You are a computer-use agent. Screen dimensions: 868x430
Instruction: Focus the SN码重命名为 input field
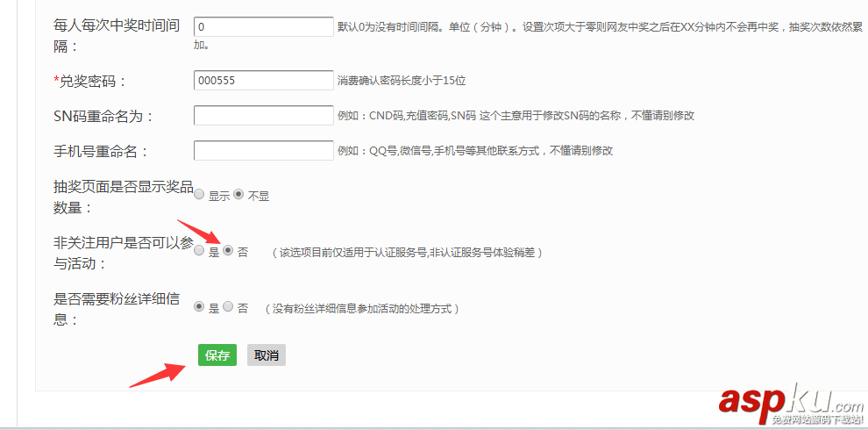(x=264, y=116)
